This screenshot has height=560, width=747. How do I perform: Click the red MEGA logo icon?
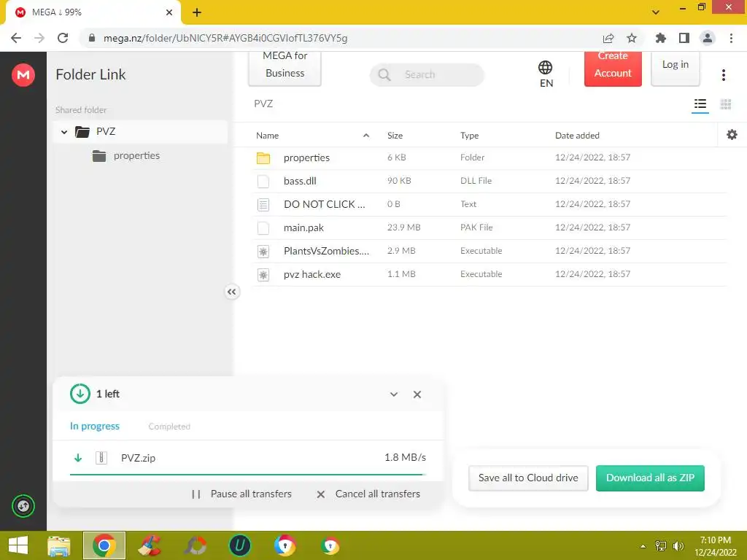point(23,75)
